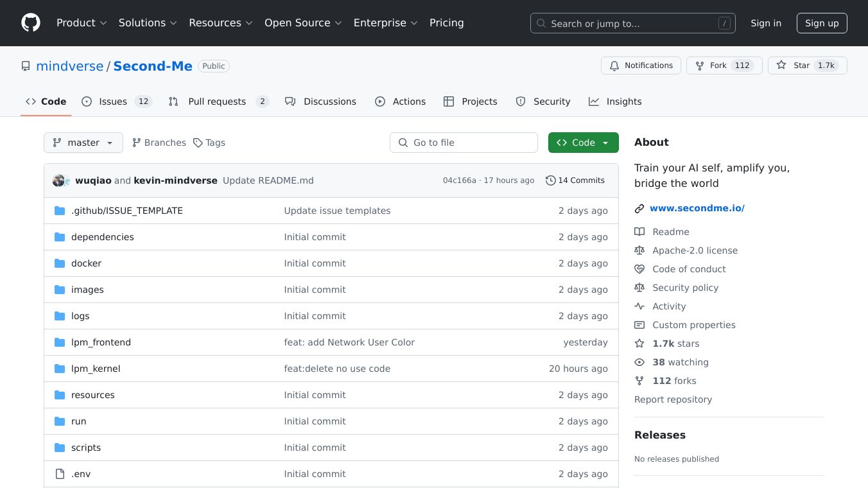Click the wuqiao avatar thumbnail
Image resolution: width=868 pixels, height=488 pixels.
tap(59, 180)
